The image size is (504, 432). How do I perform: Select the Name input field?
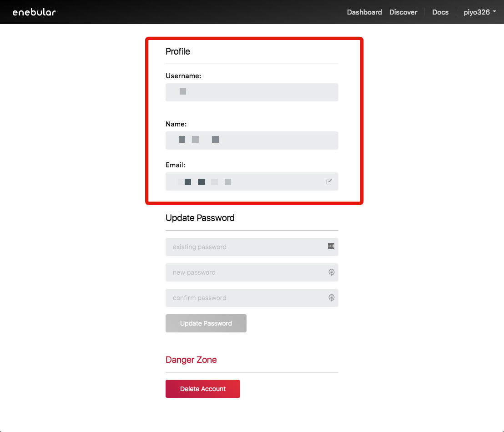pyautogui.click(x=252, y=141)
